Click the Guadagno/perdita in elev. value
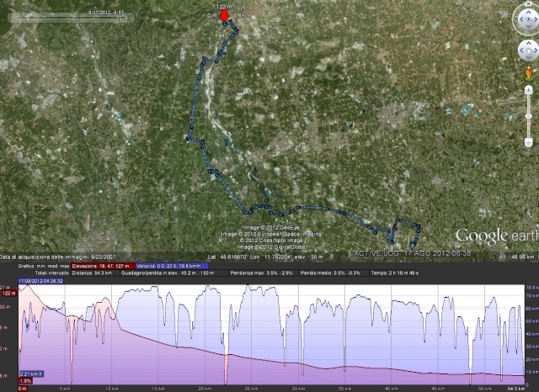This screenshot has width=539, height=392. pos(168,273)
